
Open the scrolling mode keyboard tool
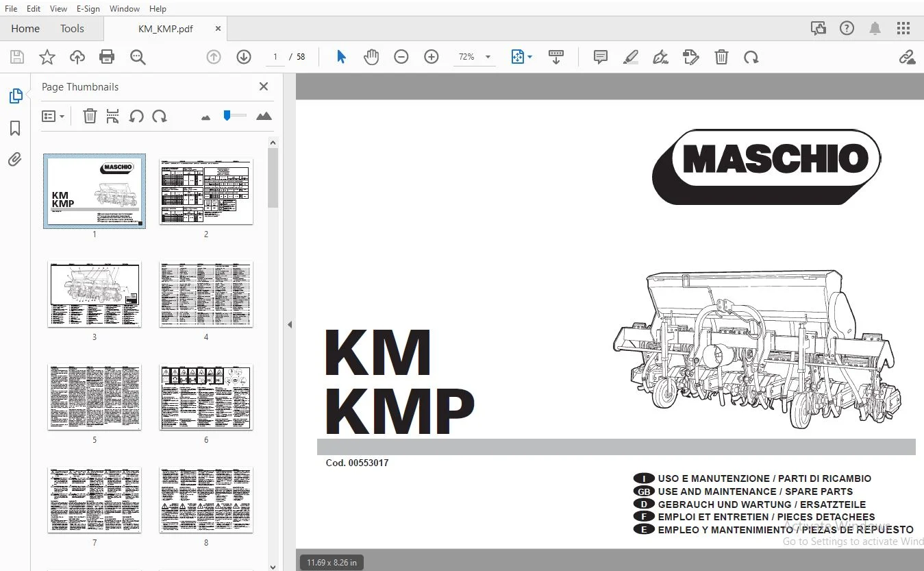(x=556, y=58)
